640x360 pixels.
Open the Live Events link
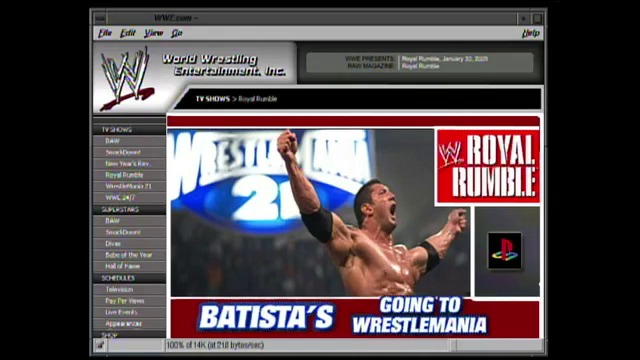pos(121,312)
